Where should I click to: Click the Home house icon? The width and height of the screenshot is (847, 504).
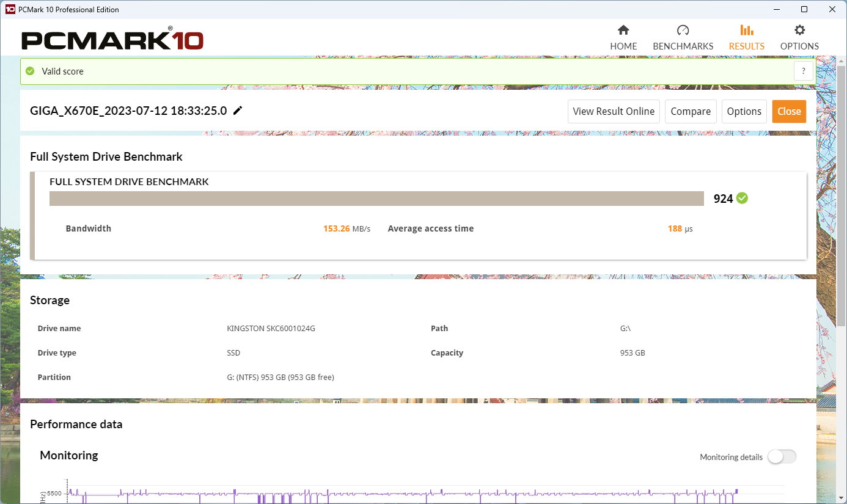[x=623, y=30]
